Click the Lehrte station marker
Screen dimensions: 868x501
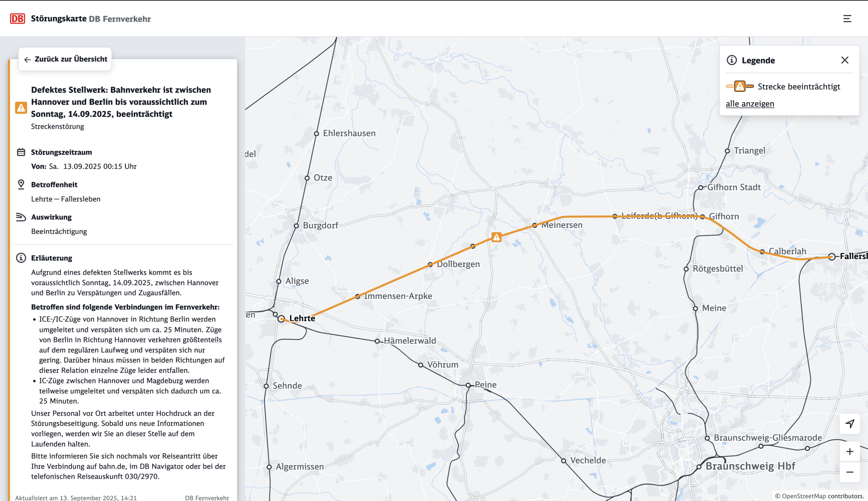click(x=282, y=319)
